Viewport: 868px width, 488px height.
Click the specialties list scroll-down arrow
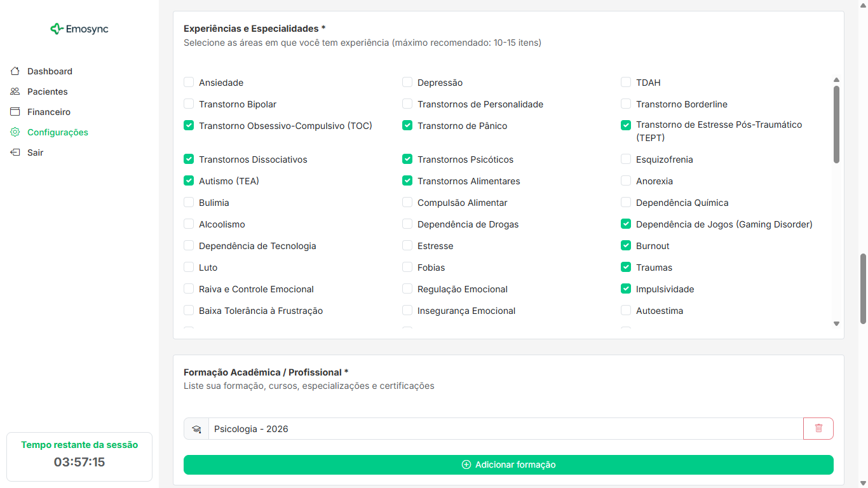point(836,324)
